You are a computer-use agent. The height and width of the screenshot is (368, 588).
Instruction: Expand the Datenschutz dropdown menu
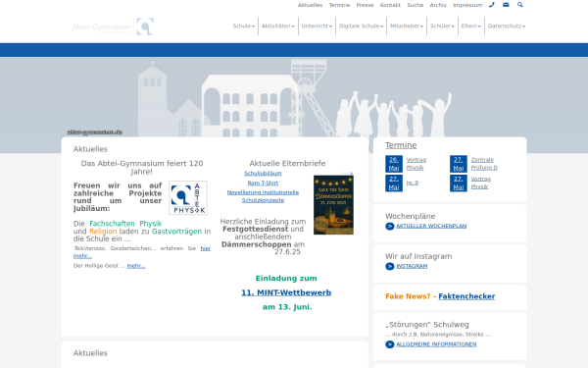tap(507, 26)
